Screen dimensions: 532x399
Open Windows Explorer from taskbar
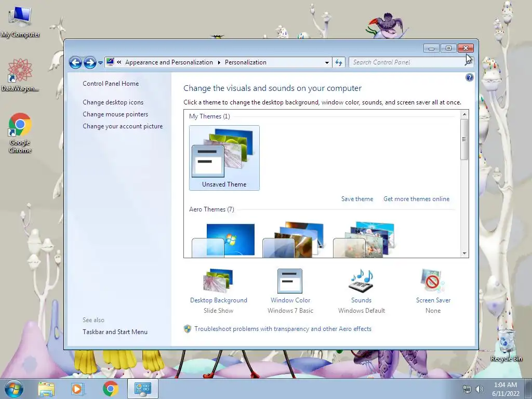pos(46,389)
